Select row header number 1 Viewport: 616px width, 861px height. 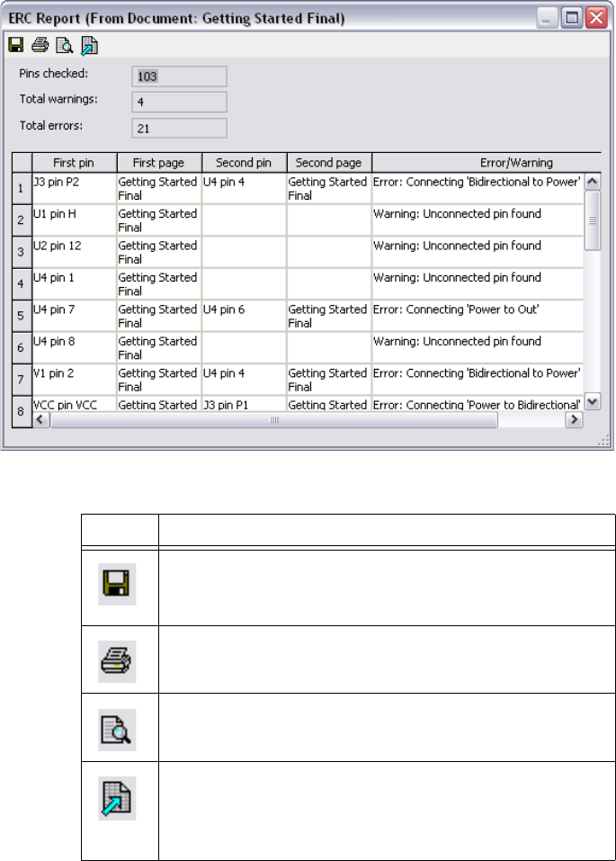click(22, 188)
